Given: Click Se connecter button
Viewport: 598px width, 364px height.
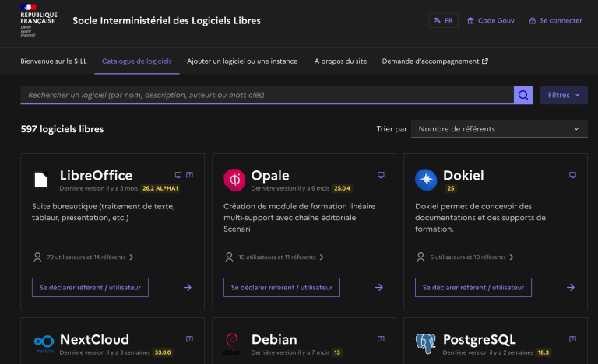Looking at the screenshot, I should (555, 21).
